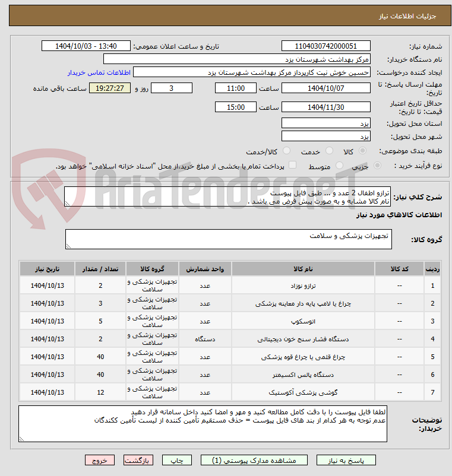
Task: Click the date 1404/10/13 in ترازو نوزاد row
Action: [x=48, y=285]
